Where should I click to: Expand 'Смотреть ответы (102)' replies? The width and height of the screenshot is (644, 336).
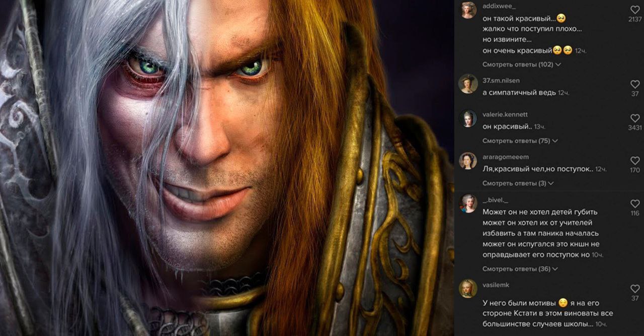pyautogui.click(x=522, y=64)
